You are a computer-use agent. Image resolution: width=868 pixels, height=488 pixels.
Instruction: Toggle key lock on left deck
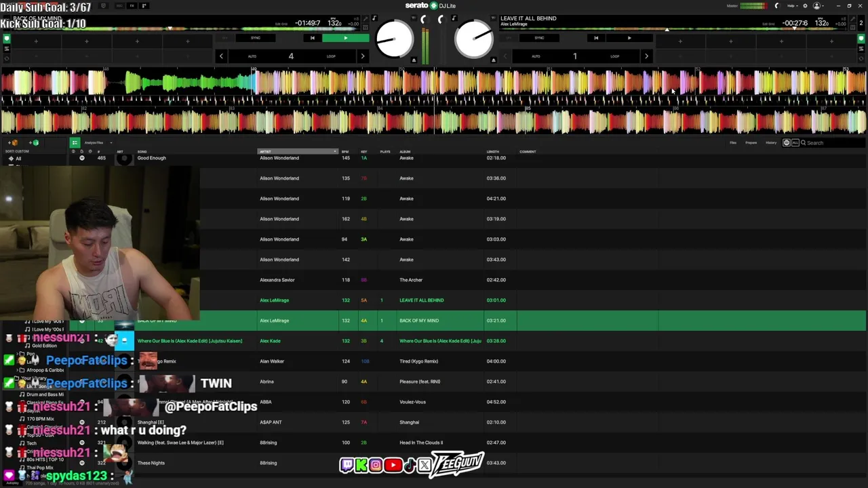click(374, 18)
